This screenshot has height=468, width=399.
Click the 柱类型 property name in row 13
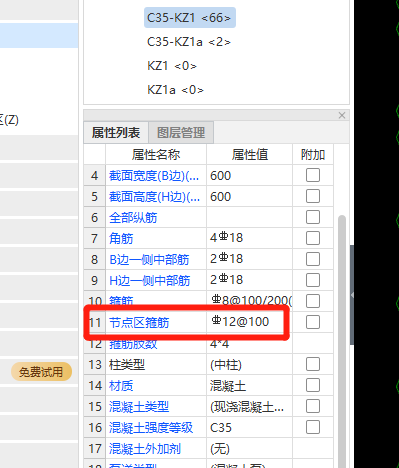click(x=127, y=365)
